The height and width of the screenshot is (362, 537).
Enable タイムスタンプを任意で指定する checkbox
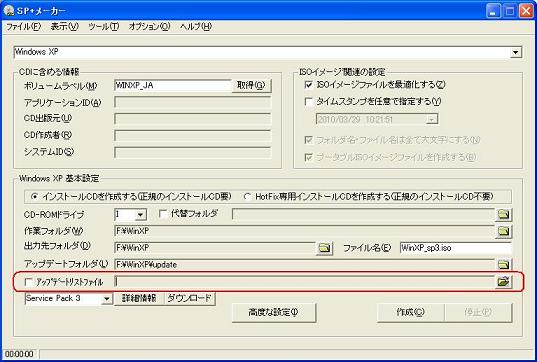309,102
